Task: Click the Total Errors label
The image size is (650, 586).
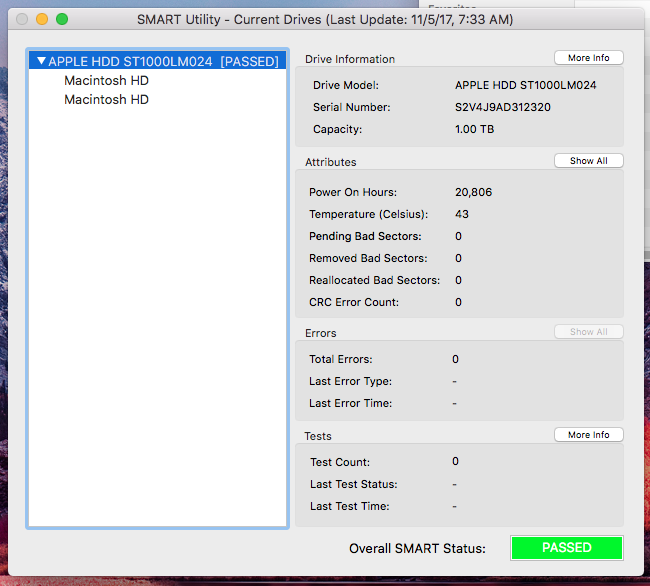Action: coord(341,359)
